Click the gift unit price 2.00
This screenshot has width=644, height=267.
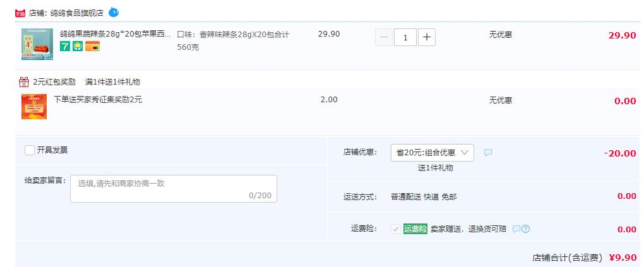pyautogui.click(x=329, y=100)
